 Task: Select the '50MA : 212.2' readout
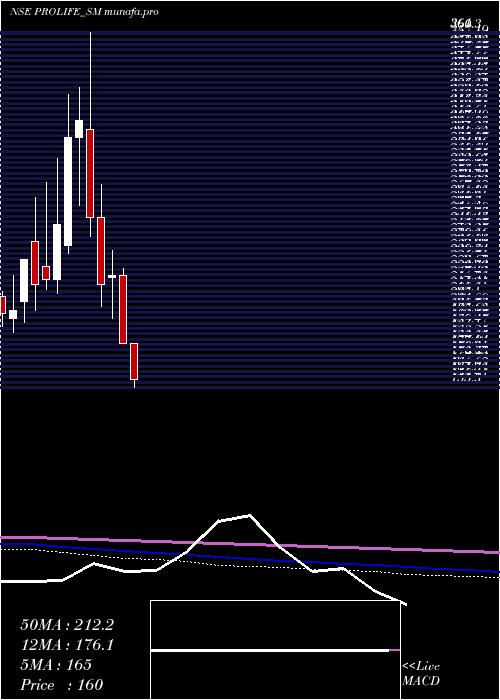(67, 625)
